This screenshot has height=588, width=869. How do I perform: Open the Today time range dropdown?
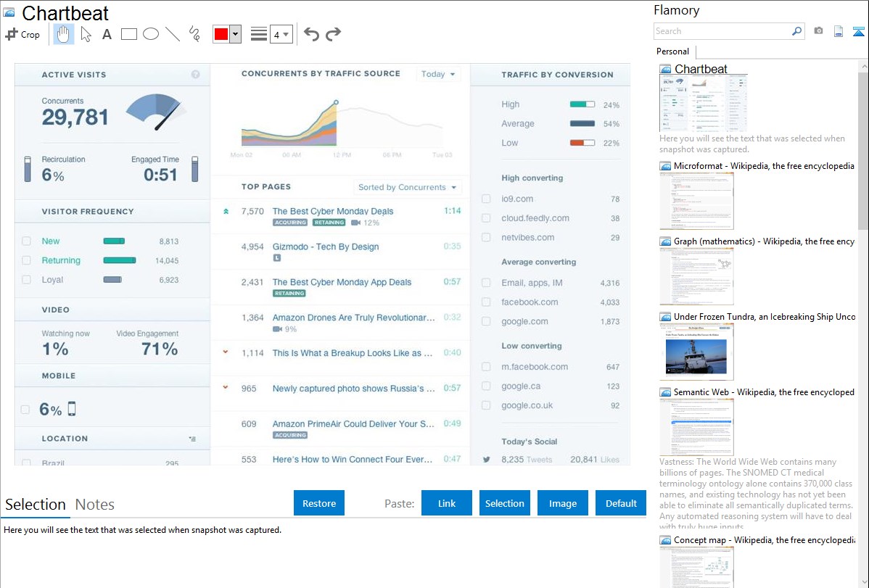tap(438, 74)
